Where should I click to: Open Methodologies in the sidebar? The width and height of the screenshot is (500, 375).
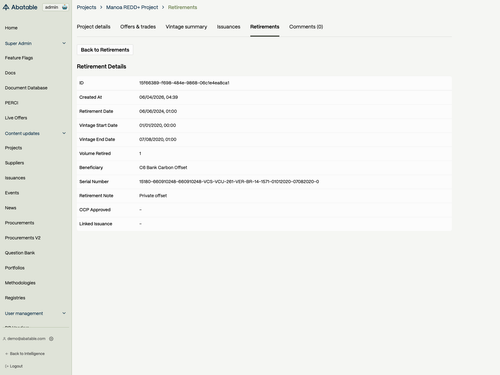pos(20,283)
